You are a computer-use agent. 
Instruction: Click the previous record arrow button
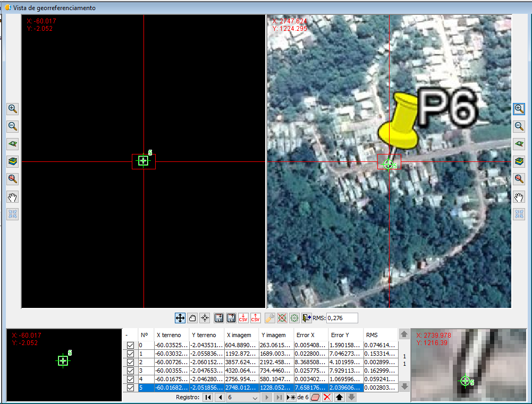click(220, 398)
